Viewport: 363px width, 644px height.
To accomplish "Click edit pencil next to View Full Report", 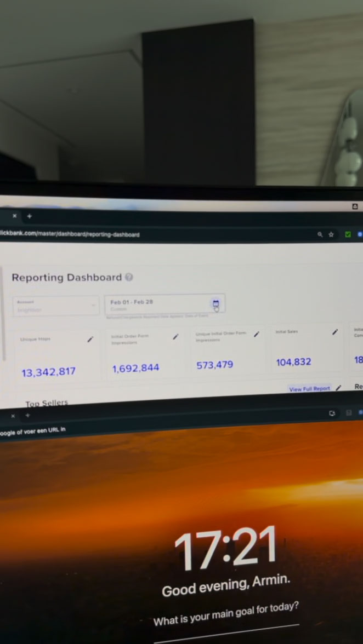I will [339, 388].
